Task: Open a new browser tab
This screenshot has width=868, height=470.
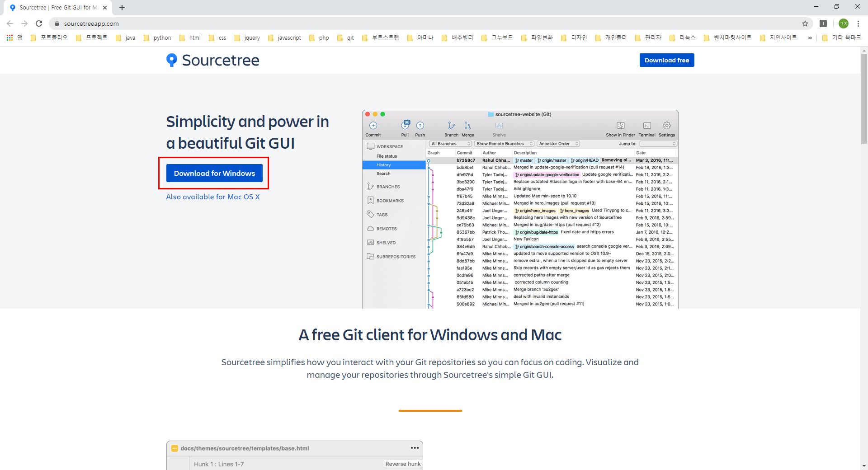Action: (122, 8)
